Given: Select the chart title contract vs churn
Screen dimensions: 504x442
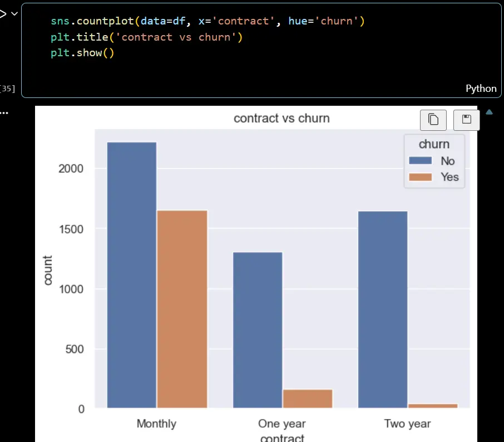Looking at the screenshot, I should [281, 119].
